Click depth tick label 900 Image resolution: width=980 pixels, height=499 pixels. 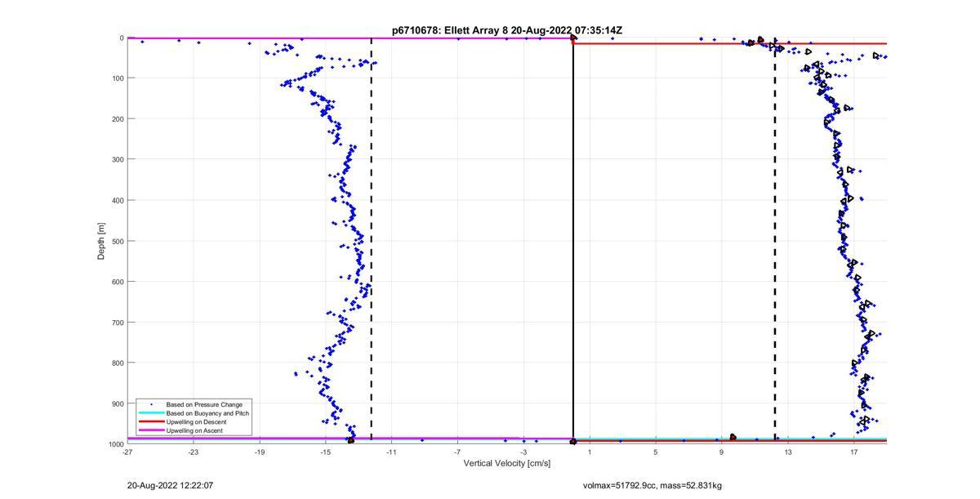tap(118, 403)
